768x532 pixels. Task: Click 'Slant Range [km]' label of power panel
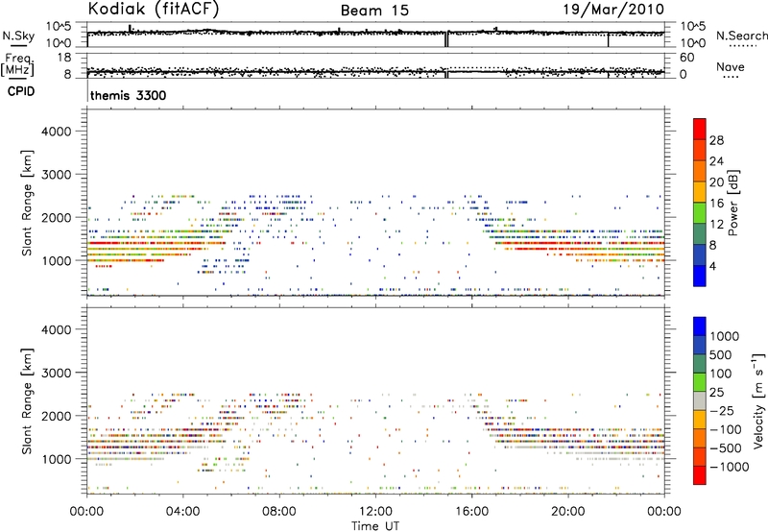coord(27,203)
